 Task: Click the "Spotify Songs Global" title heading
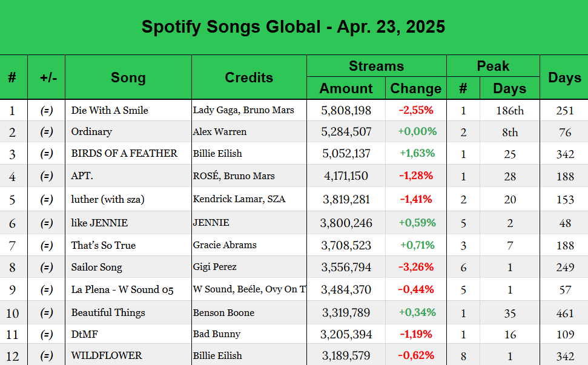(x=293, y=27)
